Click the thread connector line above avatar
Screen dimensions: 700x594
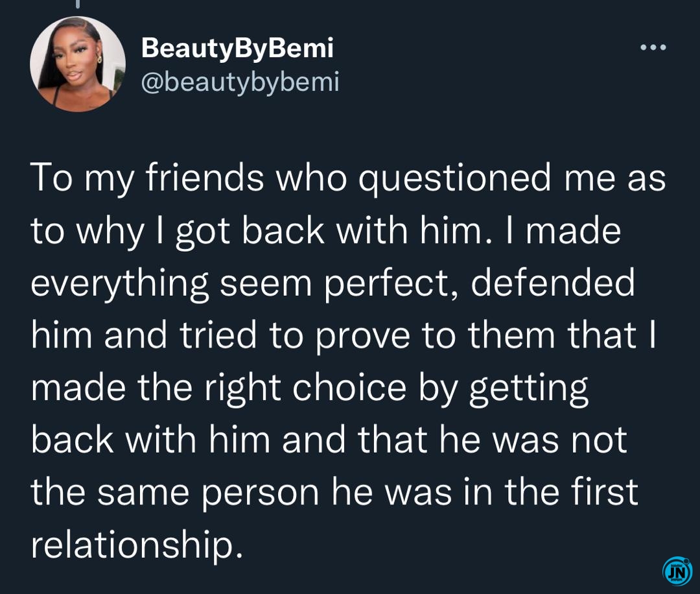(x=78, y=4)
